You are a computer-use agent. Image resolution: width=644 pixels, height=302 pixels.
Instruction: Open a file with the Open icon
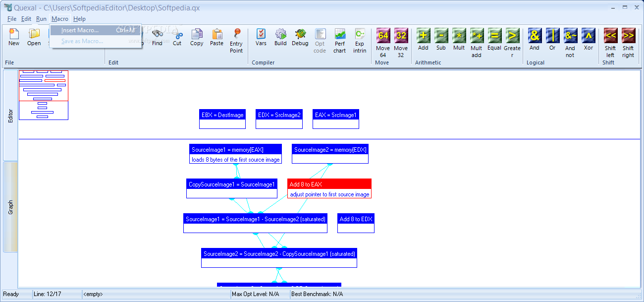(34, 34)
